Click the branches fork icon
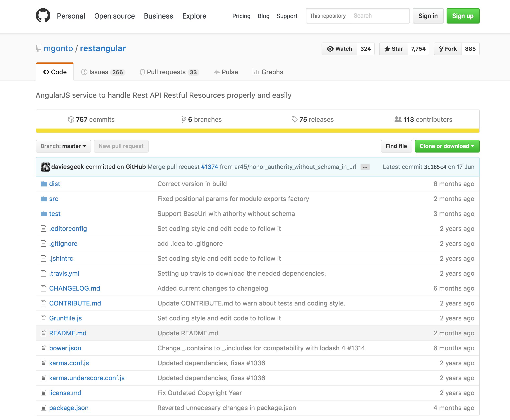510x420 pixels. (x=184, y=119)
